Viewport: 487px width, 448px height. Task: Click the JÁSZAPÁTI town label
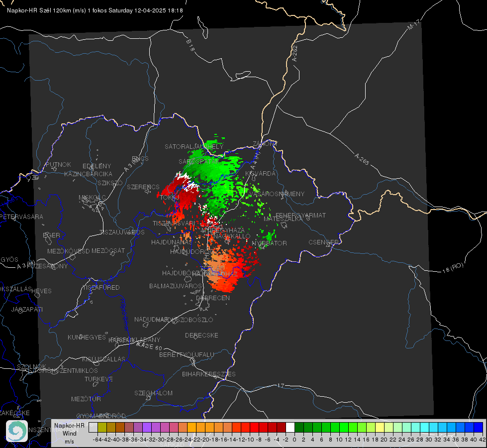pos(27,309)
